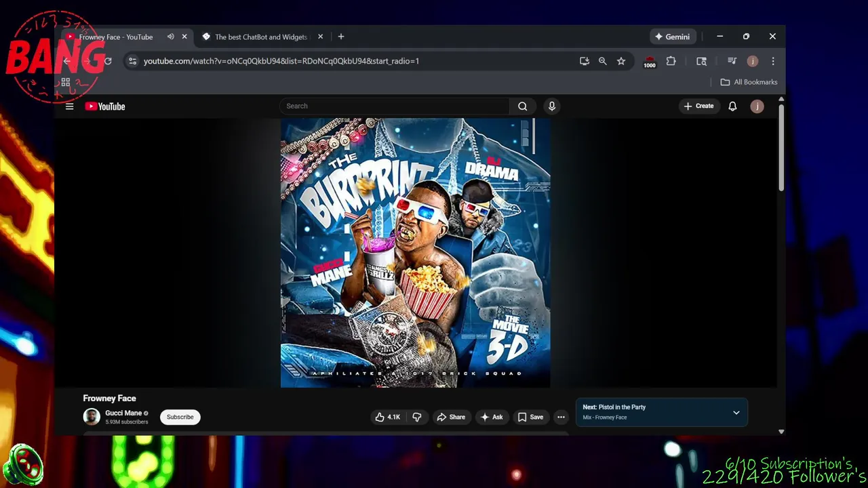The image size is (868, 488).
Task: Click The Burrprint album cover video
Action: click(x=415, y=253)
